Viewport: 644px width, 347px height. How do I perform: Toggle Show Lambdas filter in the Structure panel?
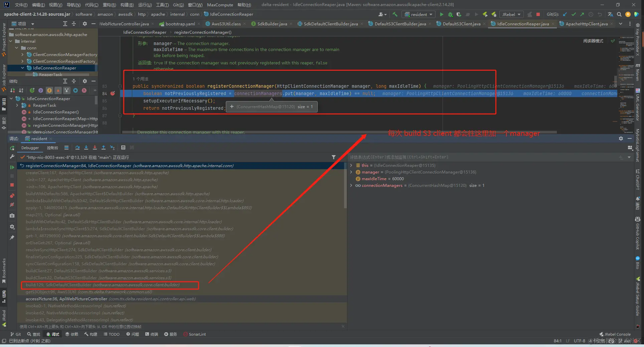84,90
